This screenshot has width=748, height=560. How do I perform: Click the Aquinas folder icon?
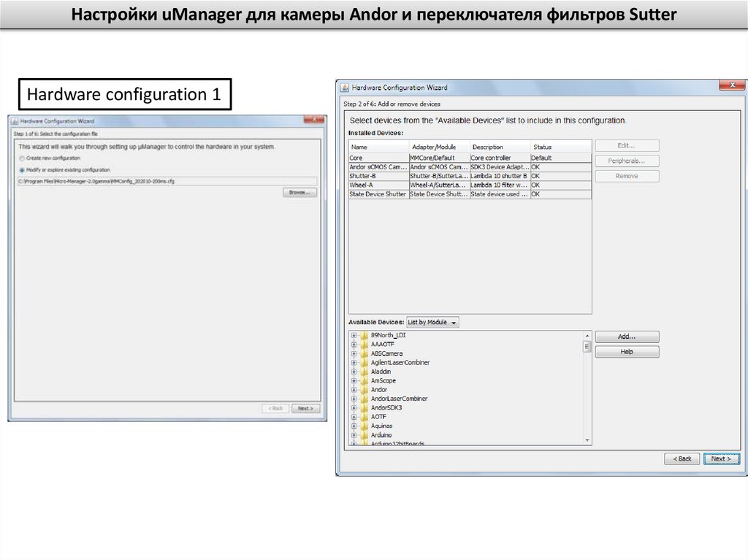coord(365,426)
